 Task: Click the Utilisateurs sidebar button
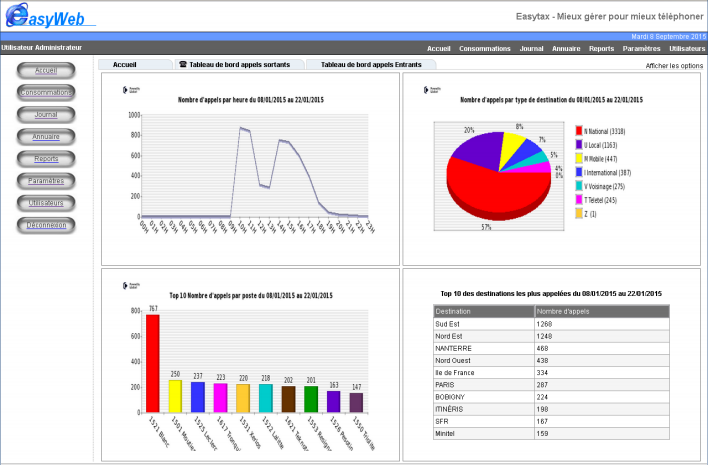pyautogui.click(x=46, y=203)
